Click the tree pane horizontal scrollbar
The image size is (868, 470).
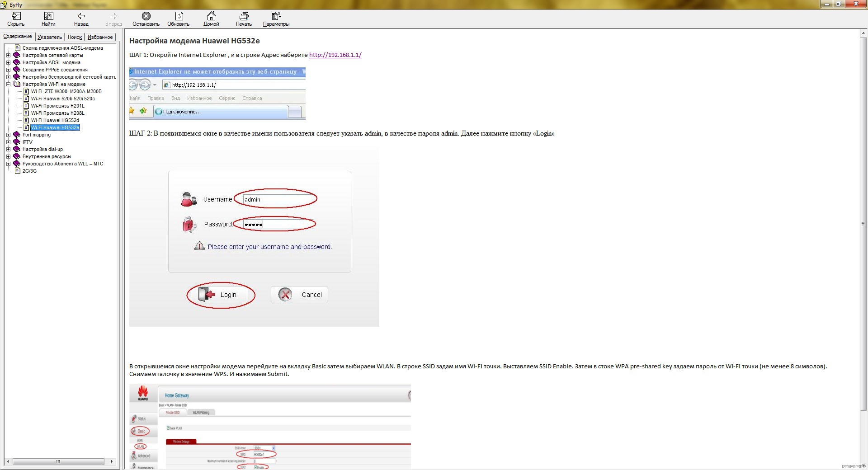[x=58, y=461]
